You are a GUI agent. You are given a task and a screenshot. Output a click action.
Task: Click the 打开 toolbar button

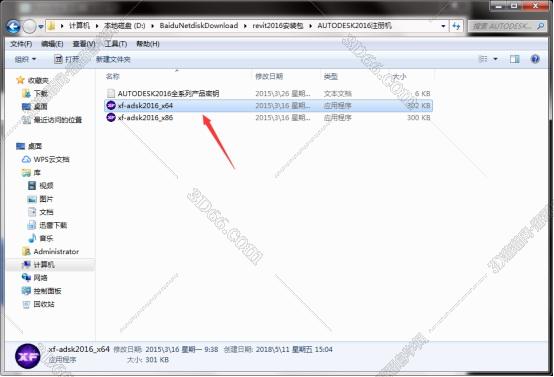pos(67,59)
